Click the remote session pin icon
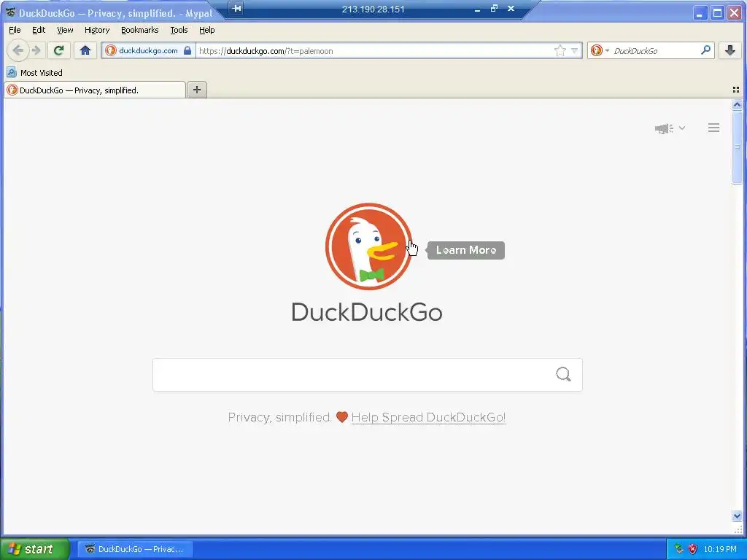The image size is (747, 560). point(237,8)
